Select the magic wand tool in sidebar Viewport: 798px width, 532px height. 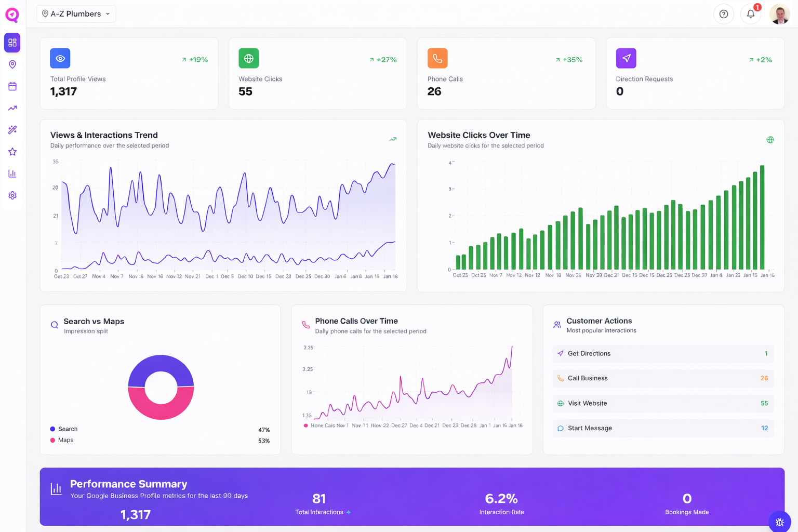coord(12,130)
